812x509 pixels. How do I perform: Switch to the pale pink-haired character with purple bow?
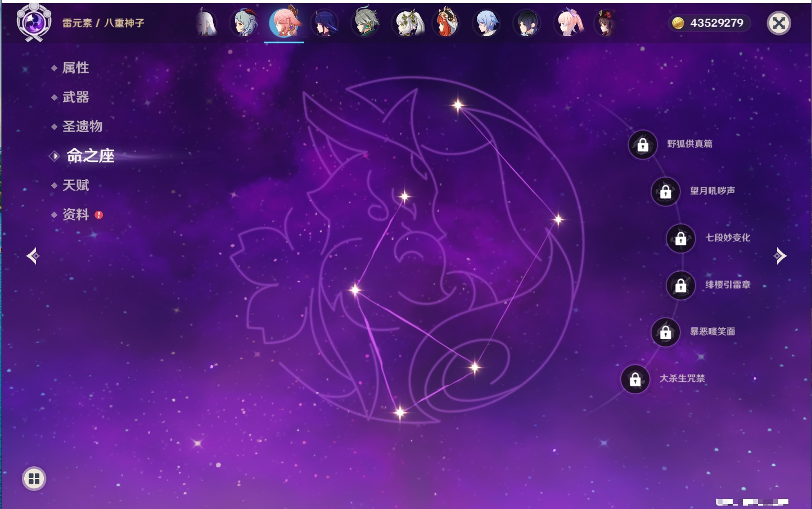(x=568, y=23)
